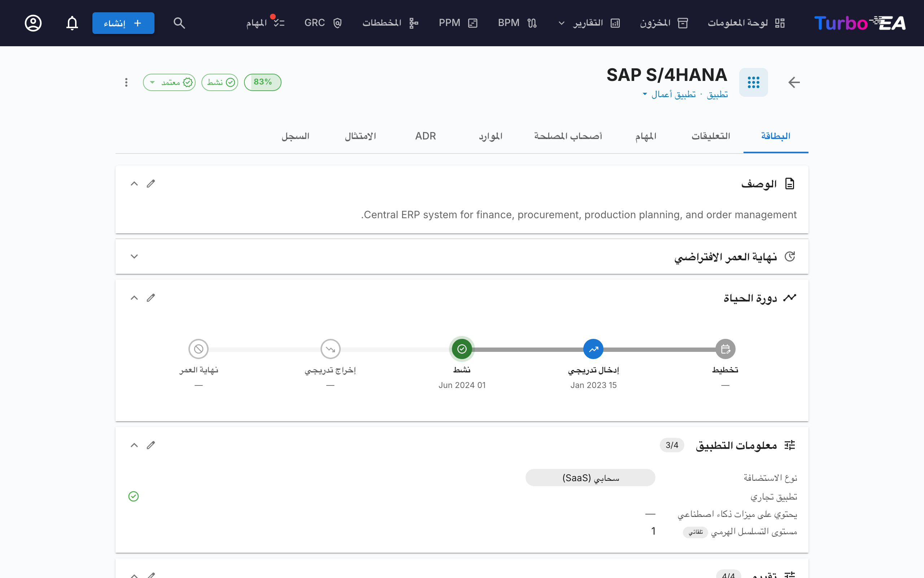
Task: Click the الوصف document icon
Action: [790, 184]
